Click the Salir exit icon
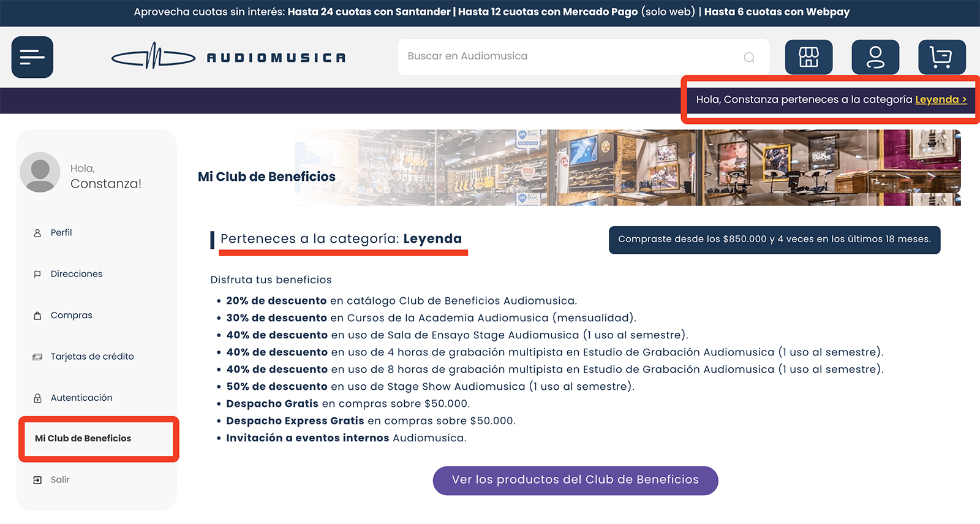The height and width of the screenshot is (524, 980). (x=37, y=480)
